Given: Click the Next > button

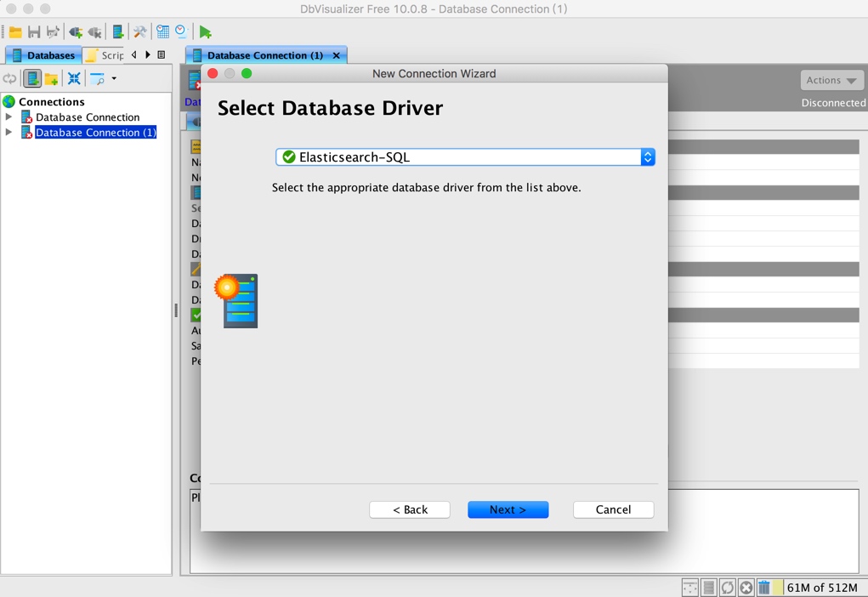Looking at the screenshot, I should tap(508, 509).
